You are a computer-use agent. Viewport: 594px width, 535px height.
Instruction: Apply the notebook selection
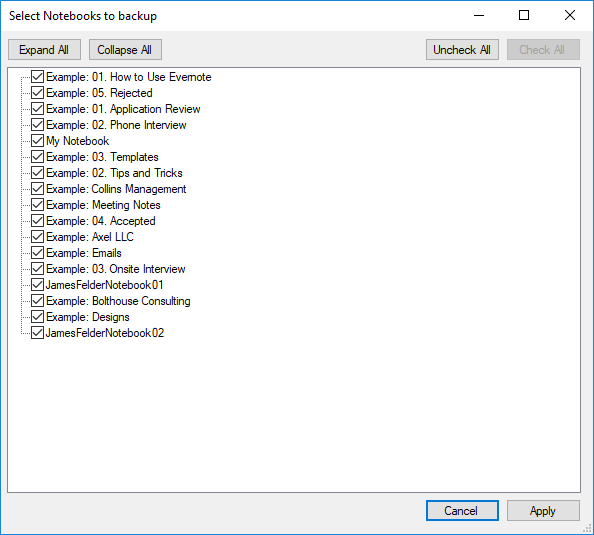pyautogui.click(x=543, y=511)
